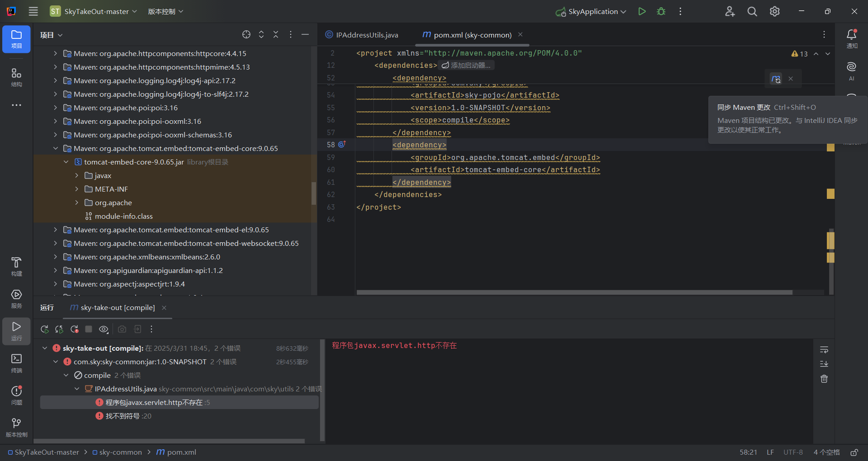Screen dimensions: 868x461
Task: Collapse the sky-take-out [compile] result node
Action: click(x=45, y=348)
